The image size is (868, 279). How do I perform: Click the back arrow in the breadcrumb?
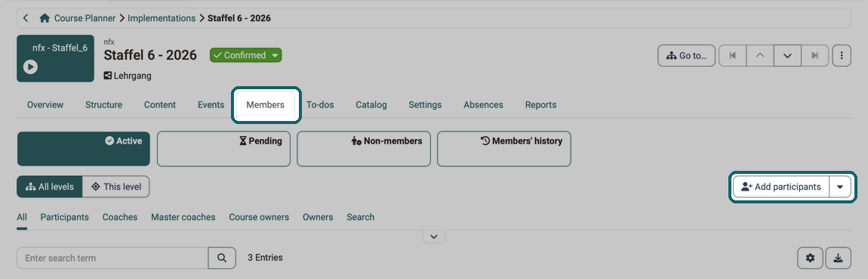click(x=26, y=18)
